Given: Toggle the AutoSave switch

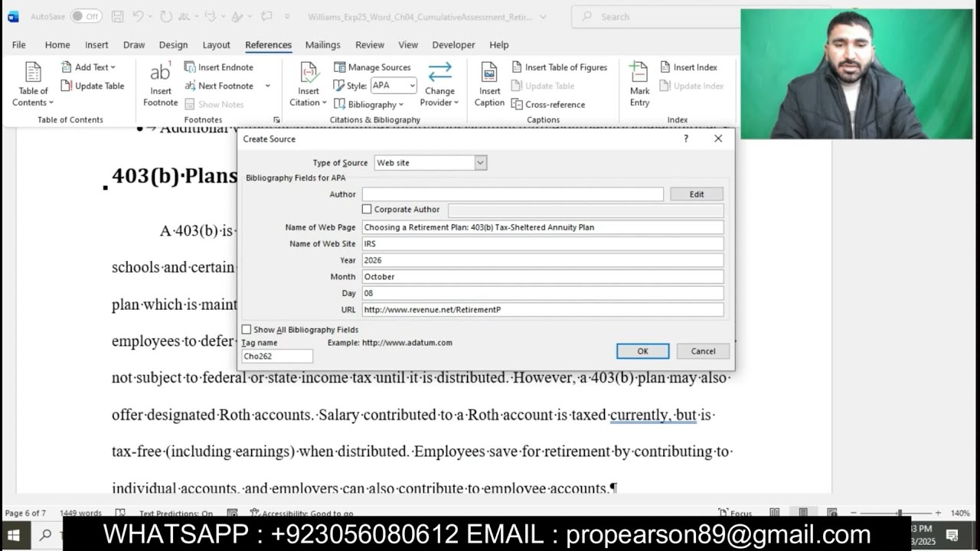Looking at the screenshot, I should 86,16.
